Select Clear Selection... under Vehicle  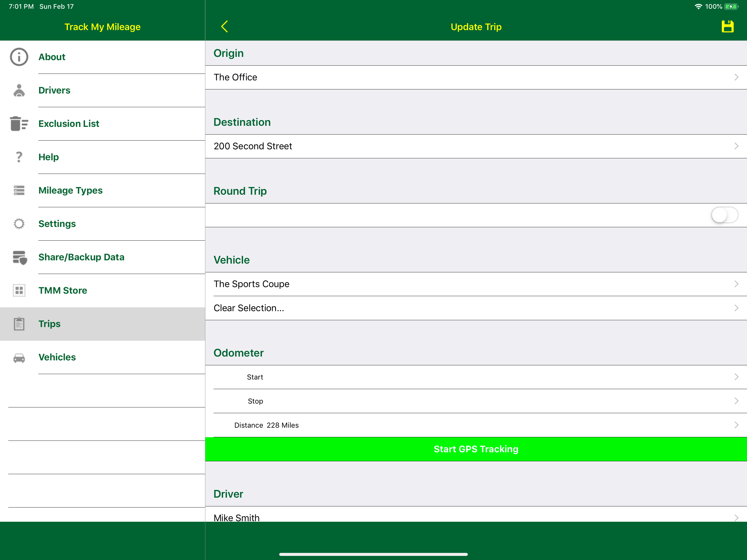click(x=476, y=308)
